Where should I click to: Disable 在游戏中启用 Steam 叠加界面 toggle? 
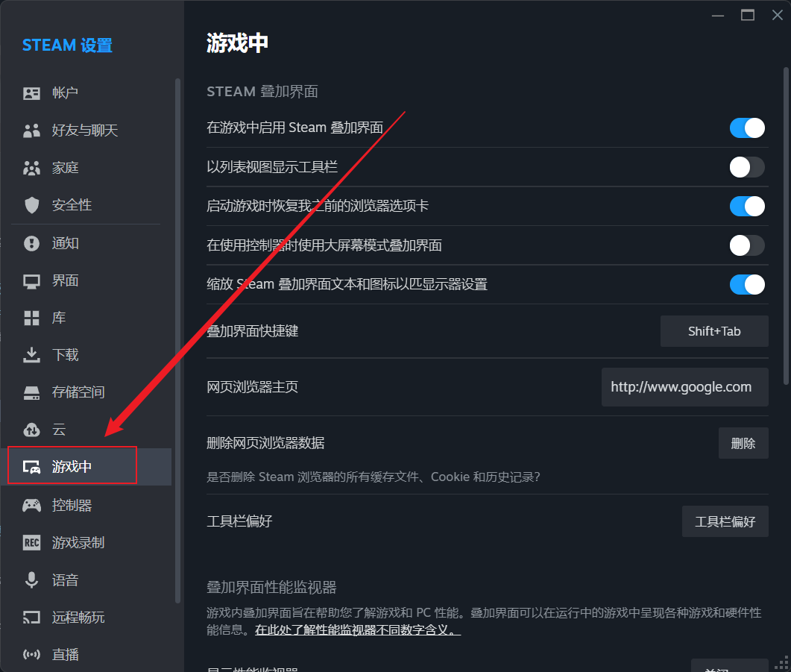click(747, 128)
